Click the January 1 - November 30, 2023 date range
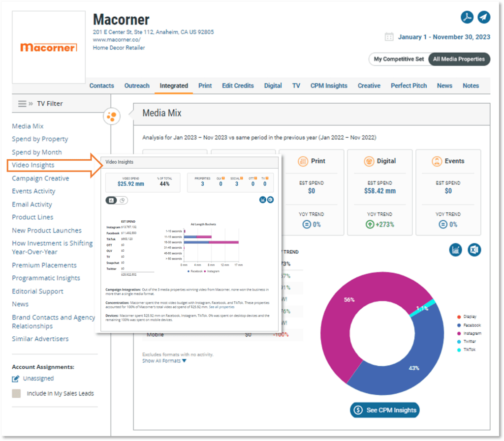 tap(444, 37)
